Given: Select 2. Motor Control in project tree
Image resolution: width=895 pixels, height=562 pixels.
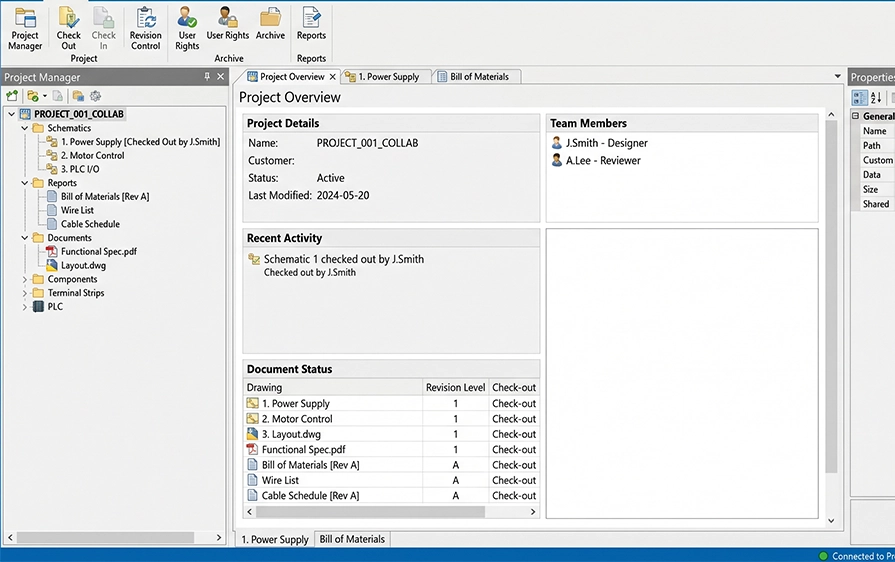Looking at the screenshot, I should coord(92,155).
